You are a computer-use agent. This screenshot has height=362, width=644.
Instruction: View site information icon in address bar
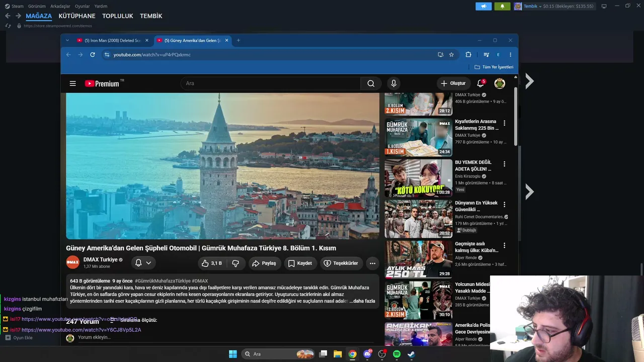[107, 55]
